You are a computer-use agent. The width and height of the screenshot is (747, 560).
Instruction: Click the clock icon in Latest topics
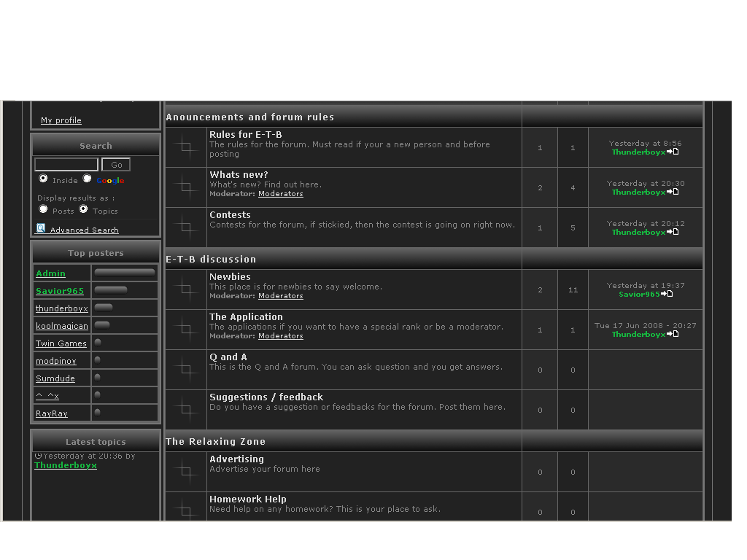click(38, 456)
